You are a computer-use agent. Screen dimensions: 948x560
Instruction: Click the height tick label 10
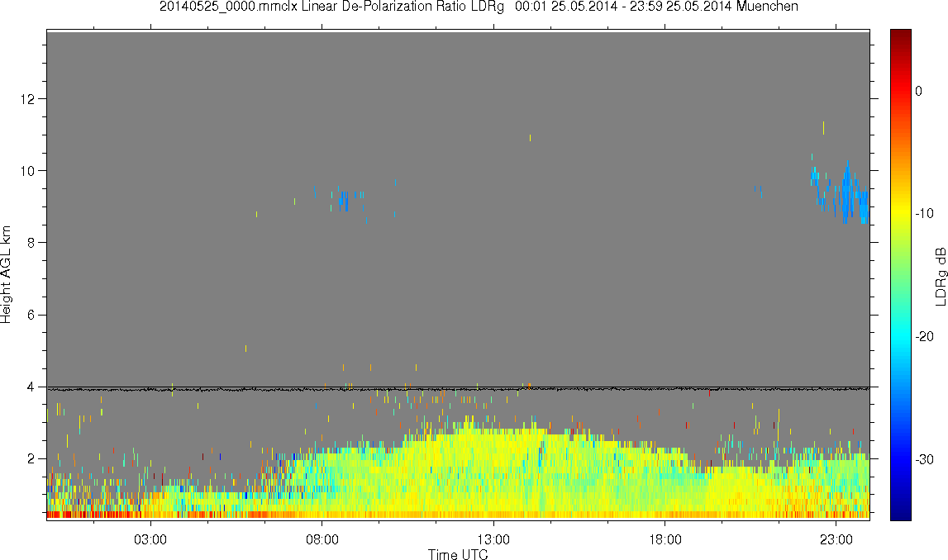(x=26, y=170)
